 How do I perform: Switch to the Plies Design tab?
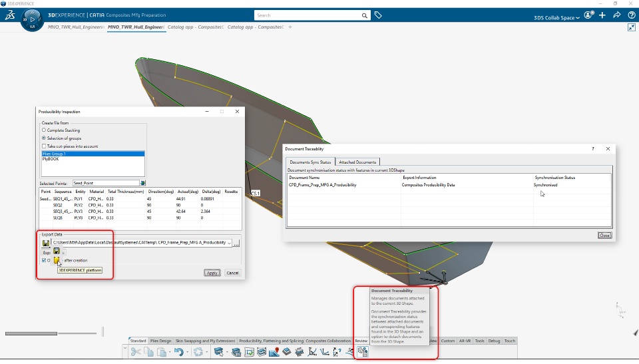(x=160, y=341)
